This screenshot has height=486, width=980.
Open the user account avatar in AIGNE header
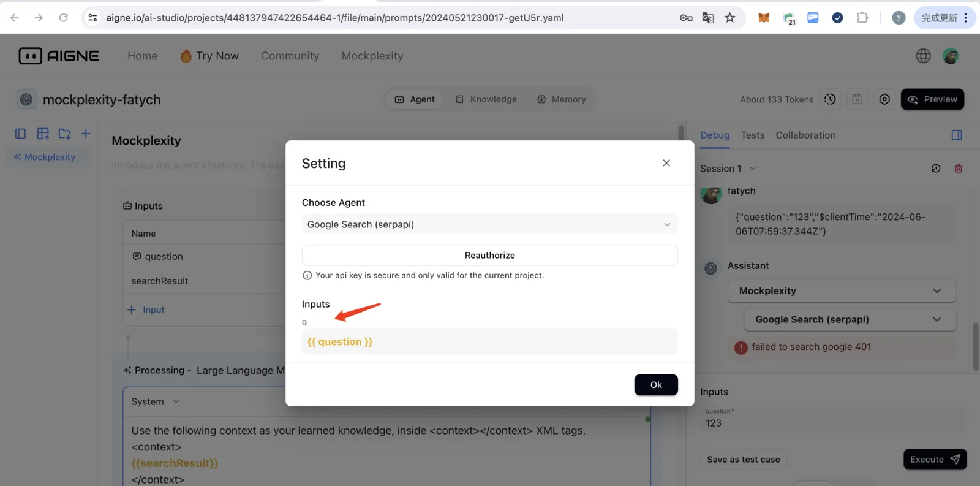tap(951, 56)
